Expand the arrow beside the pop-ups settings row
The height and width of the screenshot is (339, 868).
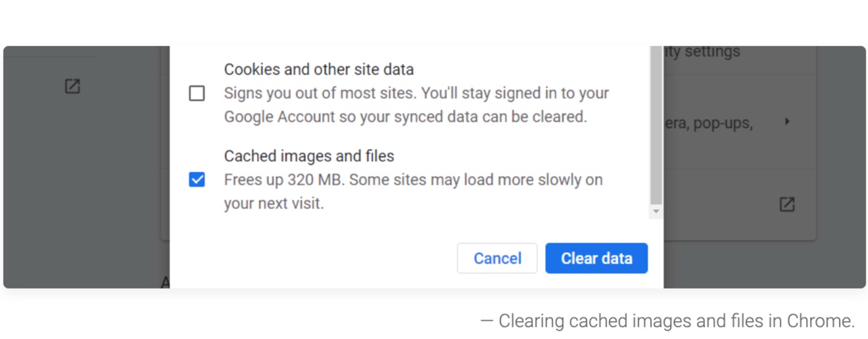pos(786,122)
